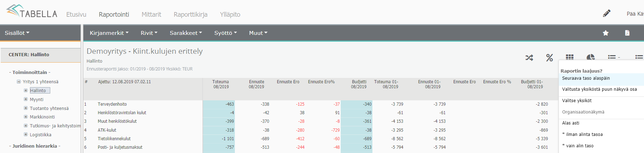This screenshot has height=153, width=644.
Task: Switch to the Mittarit tab
Action: [151, 15]
